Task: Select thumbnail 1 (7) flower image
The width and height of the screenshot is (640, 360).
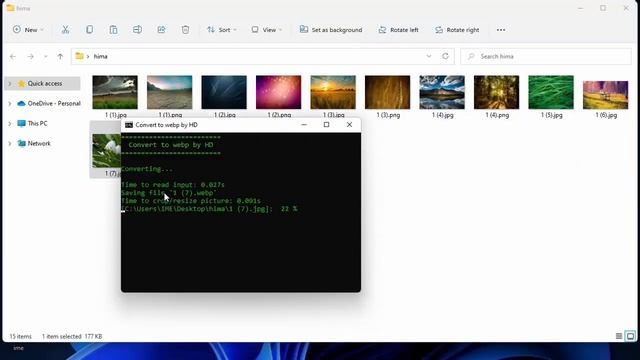Action: click(107, 151)
